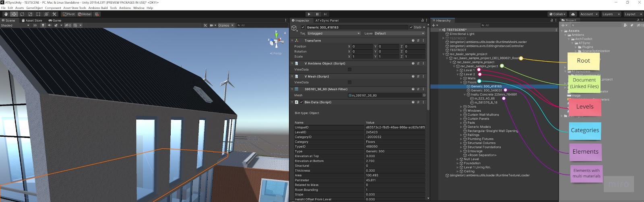Open the Shaded draw mode dropdown
Screen dimensions: 644x202
15,25
